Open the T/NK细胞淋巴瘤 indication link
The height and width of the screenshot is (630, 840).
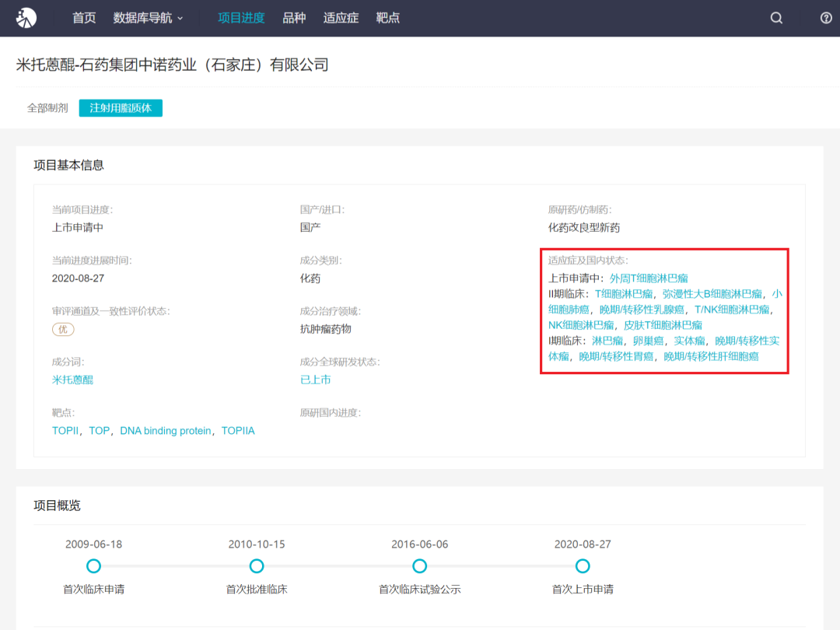pos(732,309)
